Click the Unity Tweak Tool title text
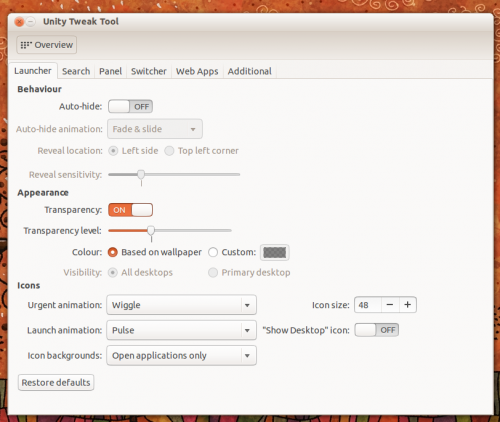The width and height of the screenshot is (500, 422). [x=81, y=22]
